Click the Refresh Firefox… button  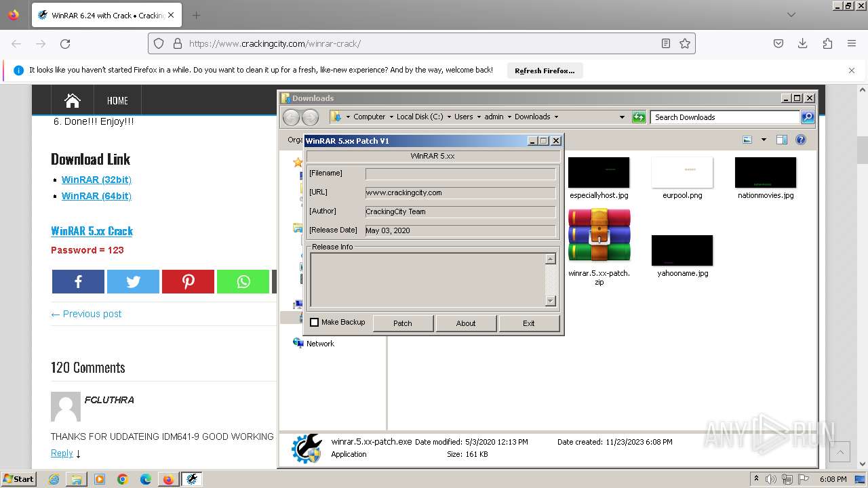545,70
